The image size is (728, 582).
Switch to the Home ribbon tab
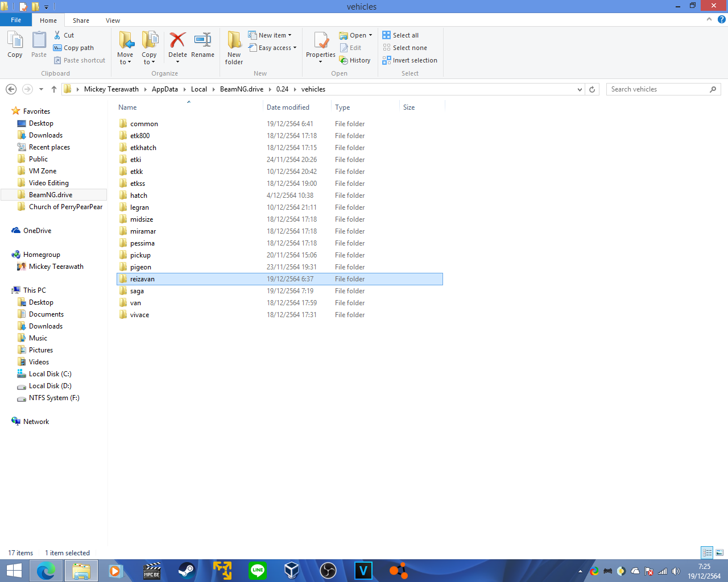pos(48,20)
